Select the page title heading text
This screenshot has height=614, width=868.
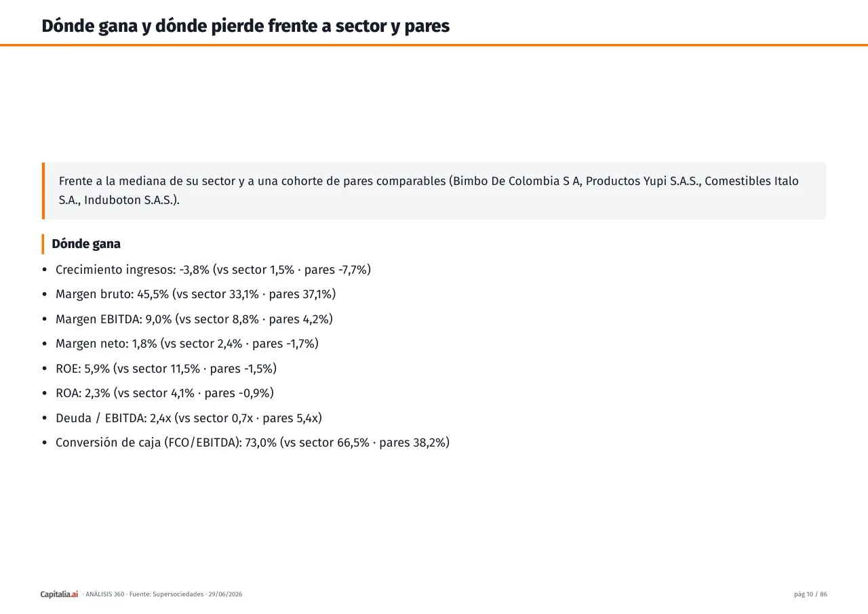click(x=245, y=26)
